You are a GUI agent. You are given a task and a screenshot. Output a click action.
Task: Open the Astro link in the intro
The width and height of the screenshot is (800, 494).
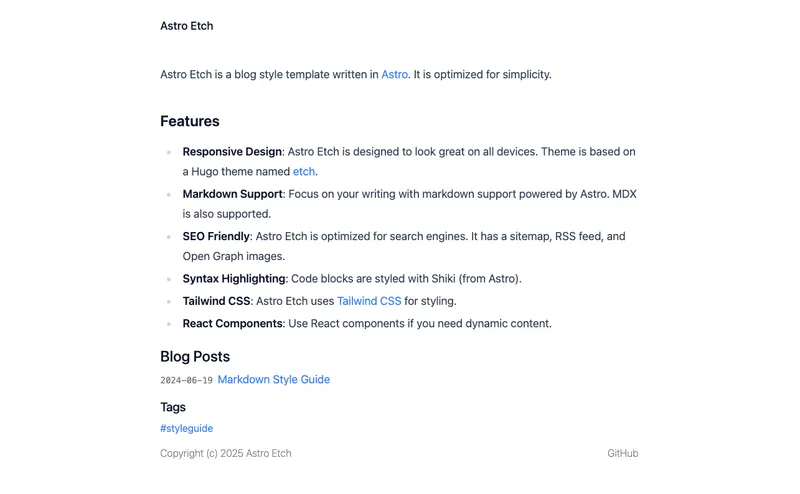[394, 74]
